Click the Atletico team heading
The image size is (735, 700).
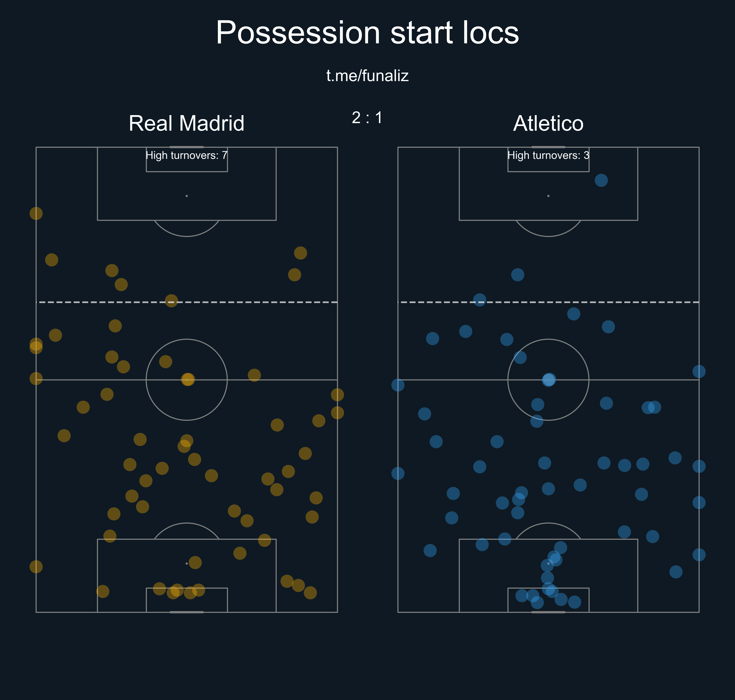548,123
